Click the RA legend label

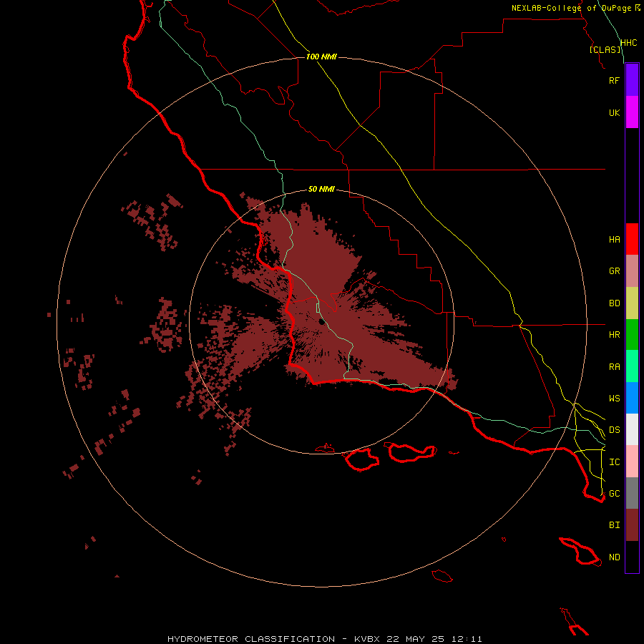[614, 367]
